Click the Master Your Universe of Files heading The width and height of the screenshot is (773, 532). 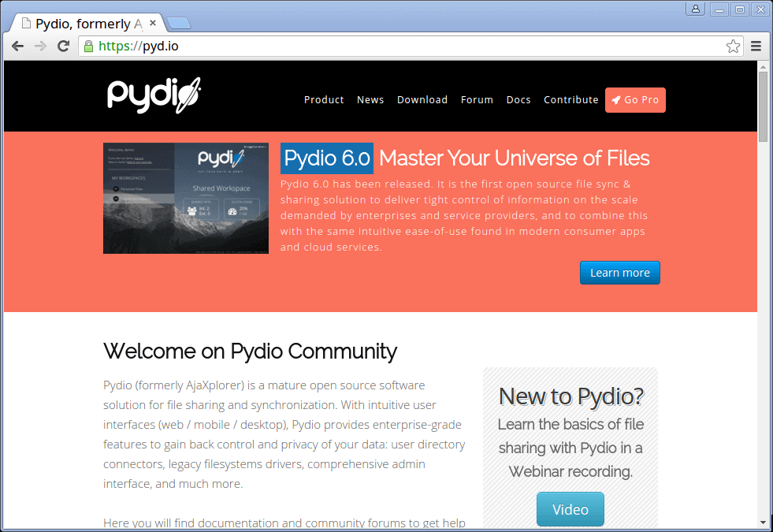[x=515, y=158]
